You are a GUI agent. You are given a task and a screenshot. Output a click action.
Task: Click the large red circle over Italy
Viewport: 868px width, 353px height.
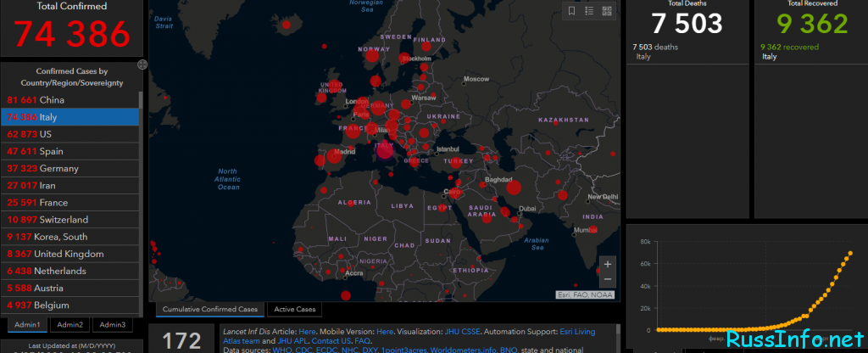tap(385, 151)
